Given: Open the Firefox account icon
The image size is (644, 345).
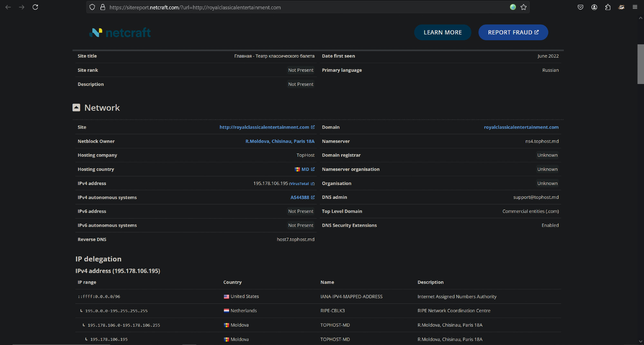Looking at the screenshot, I should point(594,7).
